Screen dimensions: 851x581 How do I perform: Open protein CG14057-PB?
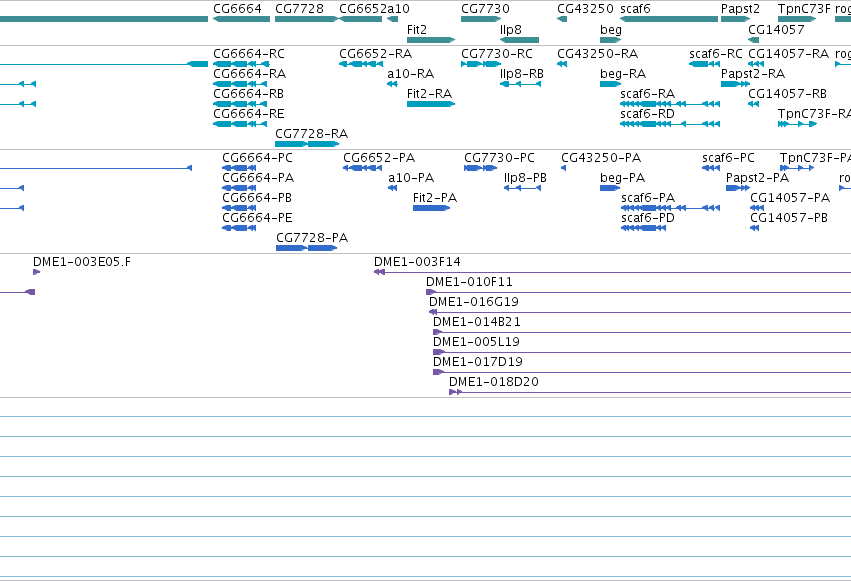(x=789, y=218)
